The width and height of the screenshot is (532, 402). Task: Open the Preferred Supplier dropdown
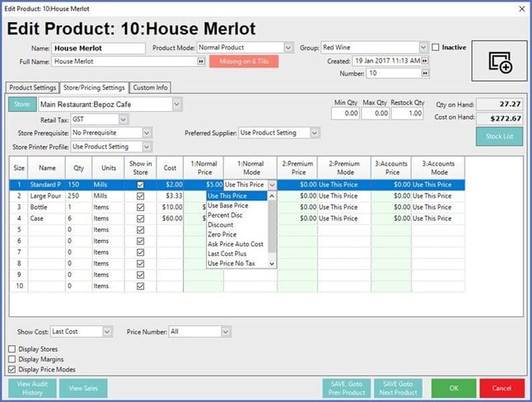315,133
